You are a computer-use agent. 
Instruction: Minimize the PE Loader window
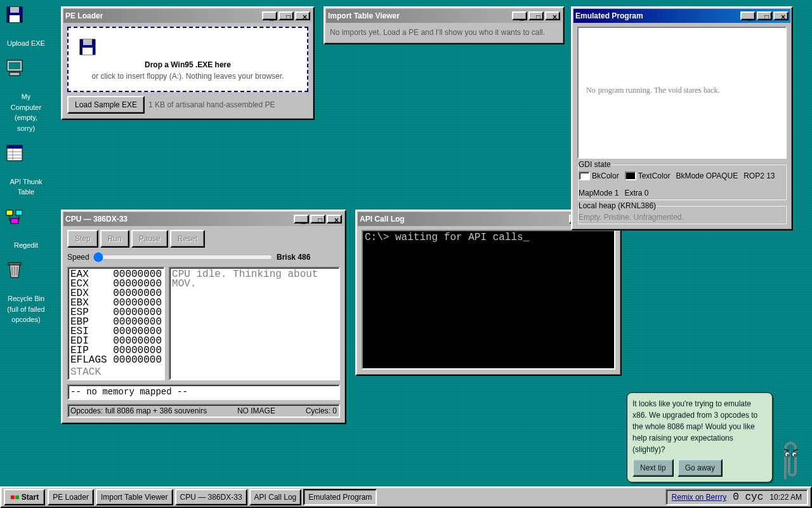(x=270, y=16)
